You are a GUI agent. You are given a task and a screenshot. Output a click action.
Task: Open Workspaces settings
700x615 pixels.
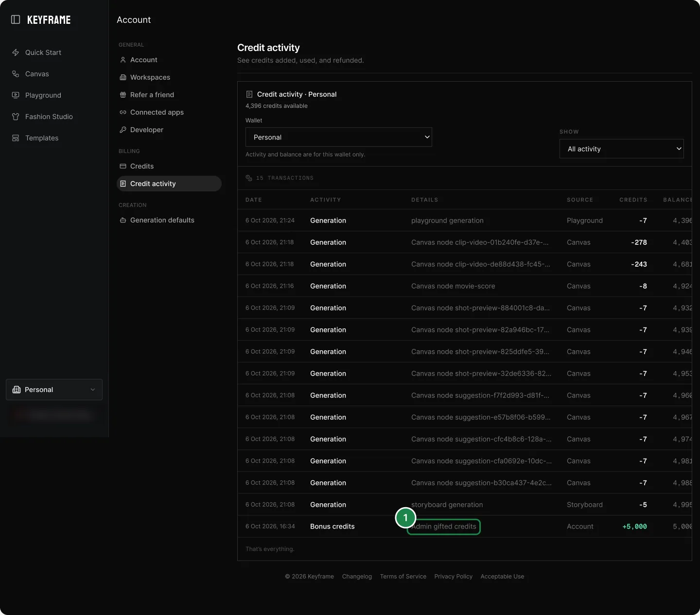point(150,77)
